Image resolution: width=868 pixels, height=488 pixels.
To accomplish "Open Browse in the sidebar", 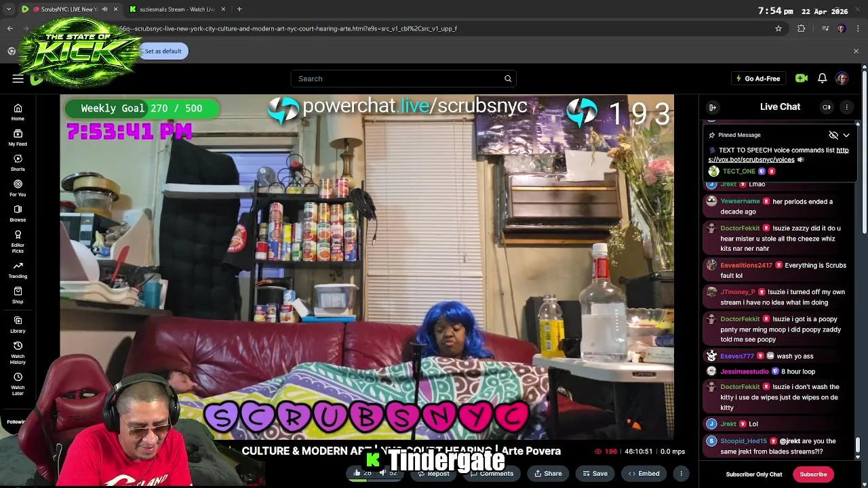I will tap(18, 213).
